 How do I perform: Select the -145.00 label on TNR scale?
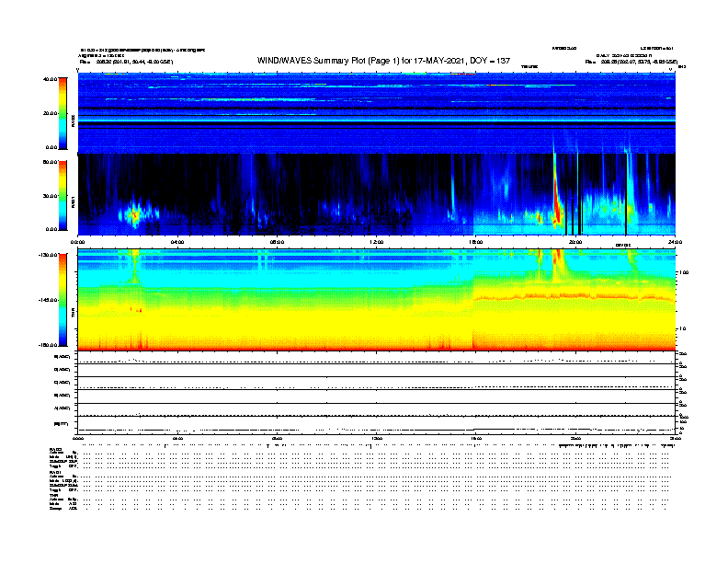[48, 300]
